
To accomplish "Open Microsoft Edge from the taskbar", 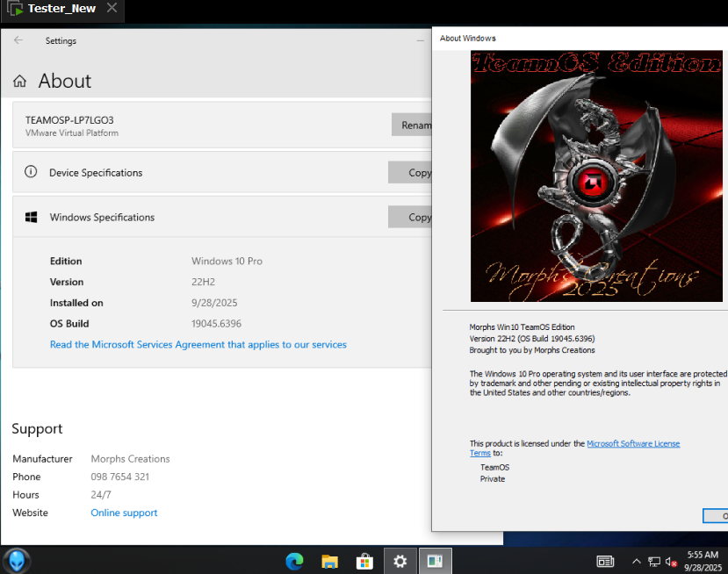I will click(x=294, y=561).
